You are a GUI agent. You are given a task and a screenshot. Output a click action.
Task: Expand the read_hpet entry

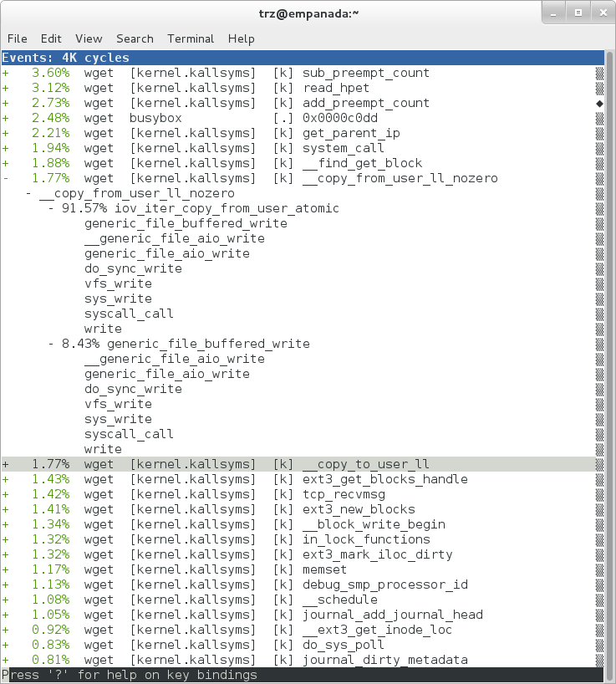[7, 88]
